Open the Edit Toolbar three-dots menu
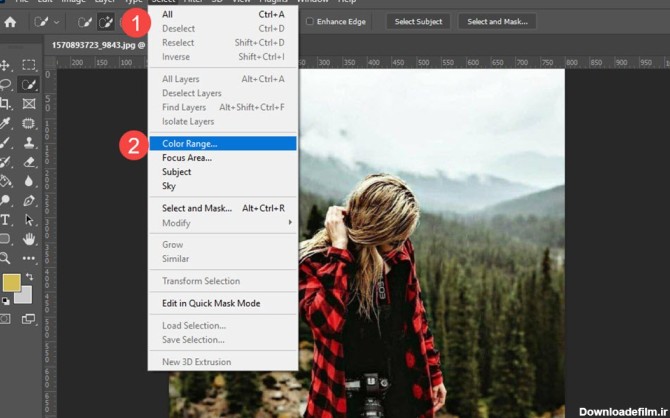 pos(29,258)
